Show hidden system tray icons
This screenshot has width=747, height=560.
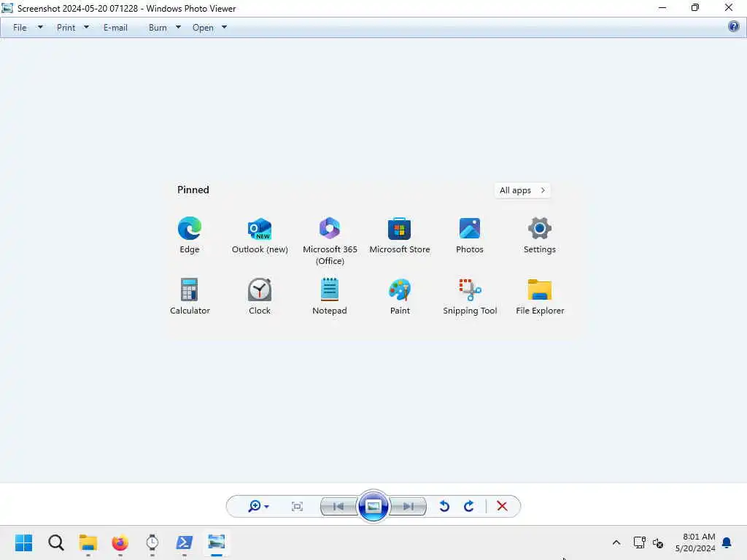pos(616,542)
